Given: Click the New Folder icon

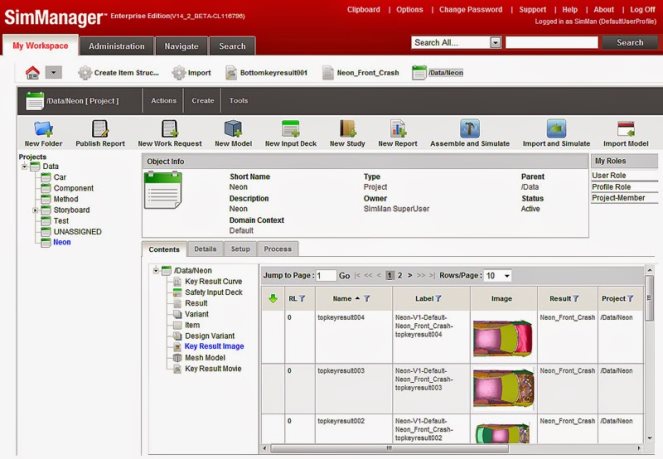Looking at the screenshot, I should 43,129.
